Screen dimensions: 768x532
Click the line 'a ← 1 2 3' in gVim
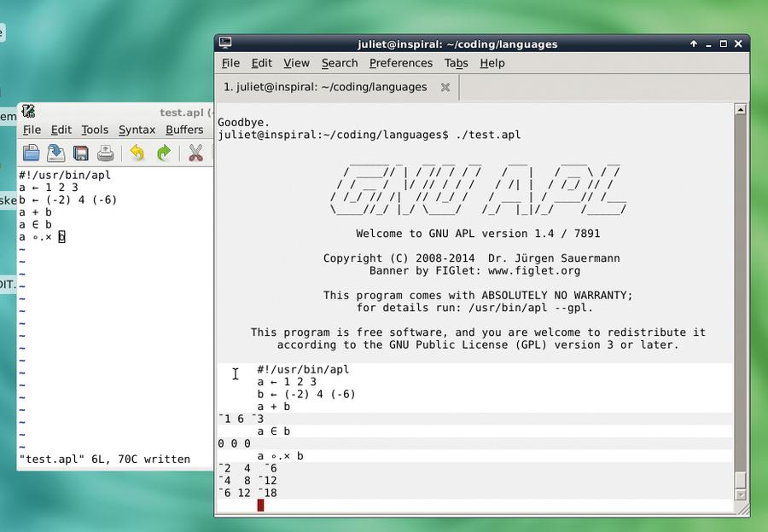(49, 188)
